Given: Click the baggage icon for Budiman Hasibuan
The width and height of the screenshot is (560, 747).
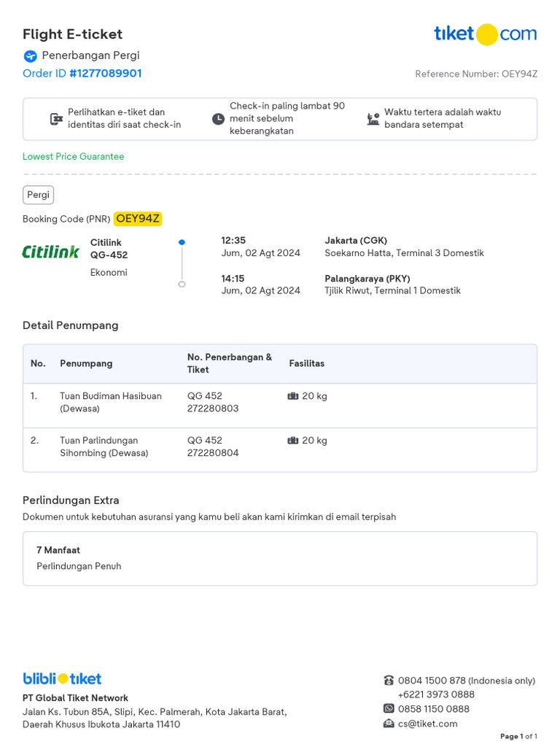Looking at the screenshot, I should [x=293, y=396].
